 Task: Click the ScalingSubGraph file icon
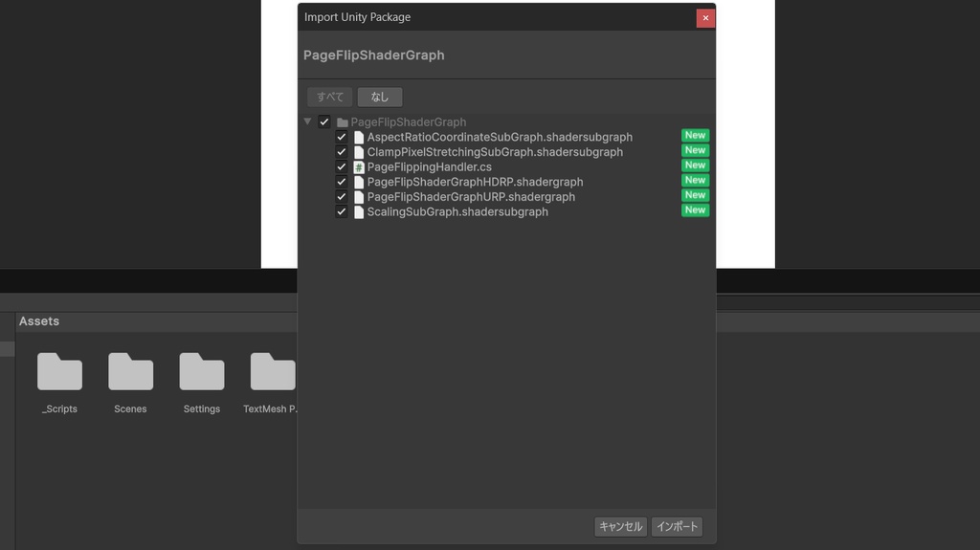point(359,212)
